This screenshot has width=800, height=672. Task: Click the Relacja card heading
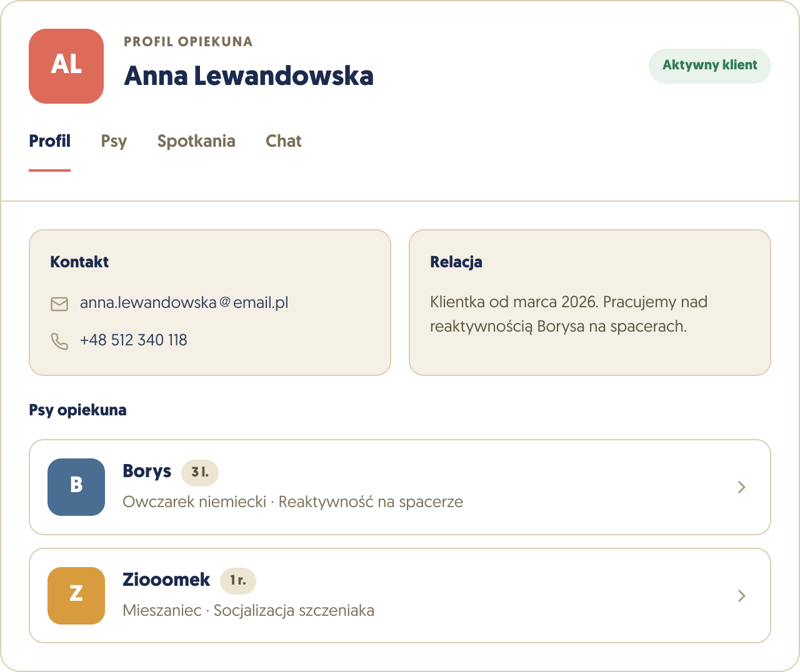point(456,262)
